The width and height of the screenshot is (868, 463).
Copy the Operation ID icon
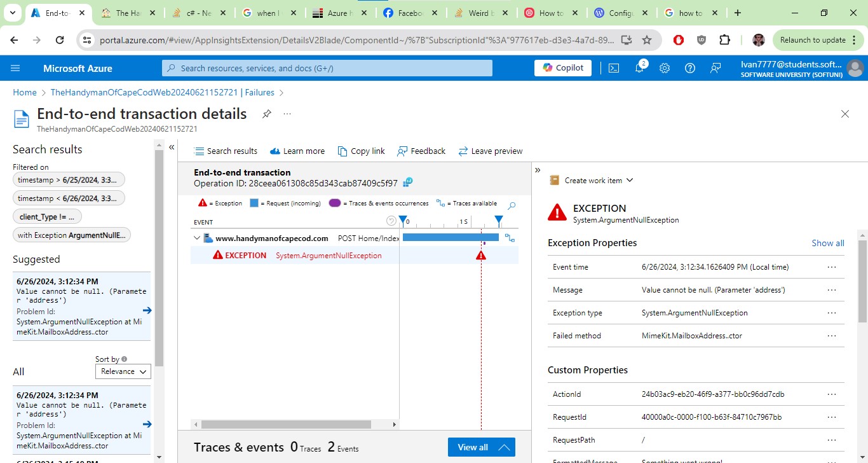click(408, 183)
